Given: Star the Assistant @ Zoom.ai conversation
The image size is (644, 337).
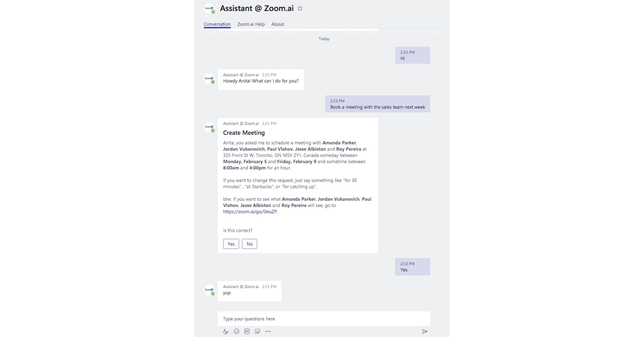Looking at the screenshot, I should 300,8.
